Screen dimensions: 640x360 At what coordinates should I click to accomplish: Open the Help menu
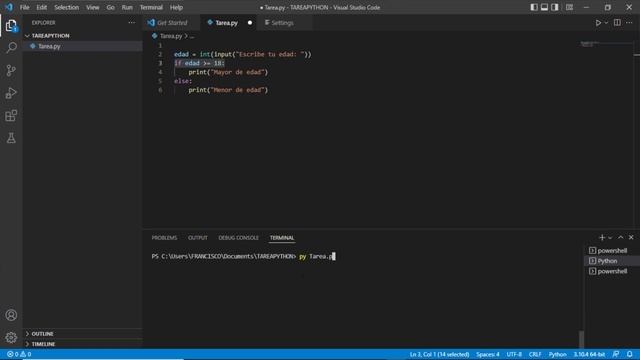(176, 7)
